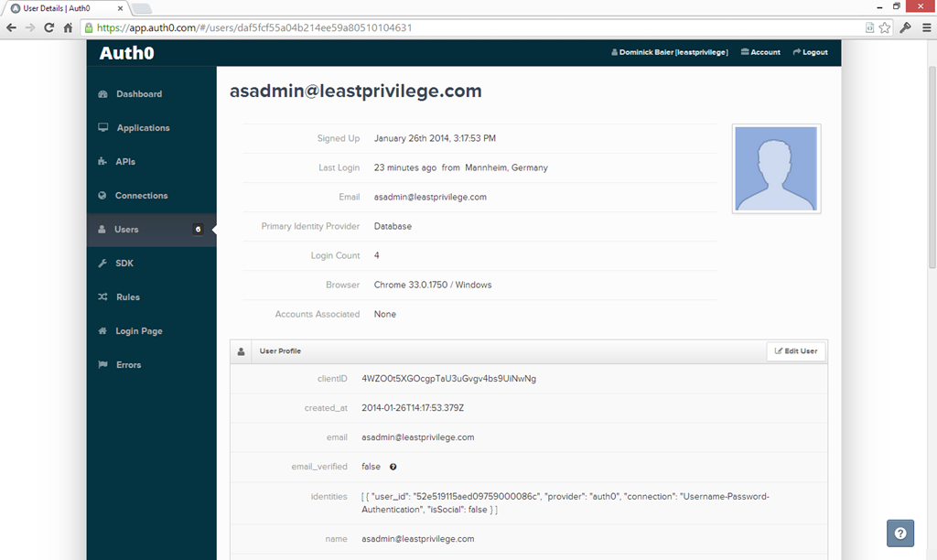Click the SDK wrench icon
937x560 pixels.
point(102,264)
